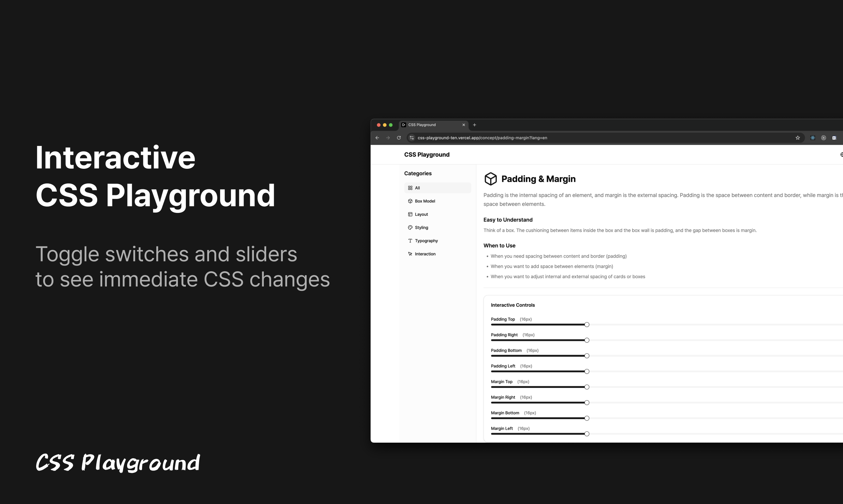843x504 pixels.
Task: Click the language globe icon
Action: pyautogui.click(x=842, y=155)
